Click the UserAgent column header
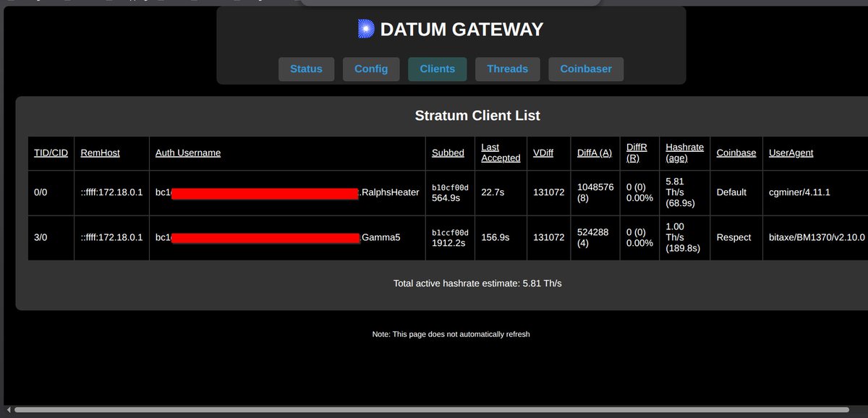 click(x=791, y=153)
